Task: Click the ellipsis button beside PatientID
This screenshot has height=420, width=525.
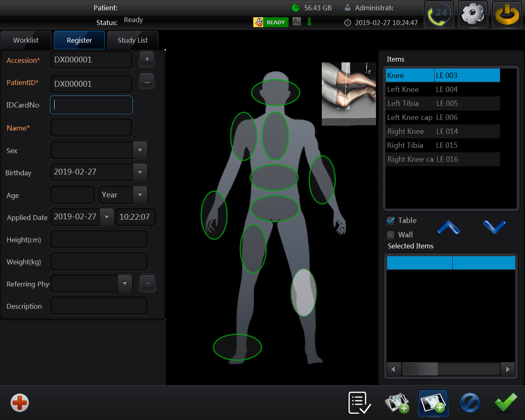Action: [147, 81]
